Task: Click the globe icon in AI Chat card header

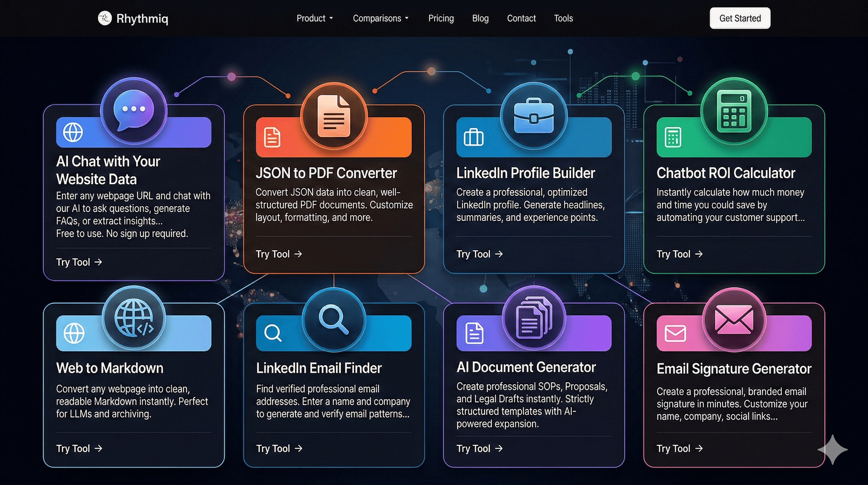Action: 72,133
